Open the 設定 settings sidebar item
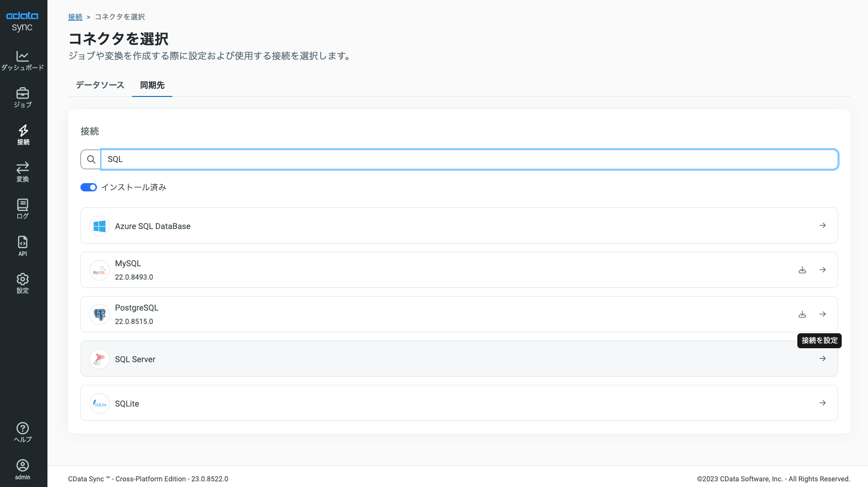The width and height of the screenshot is (868, 487). pyautogui.click(x=23, y=283)
